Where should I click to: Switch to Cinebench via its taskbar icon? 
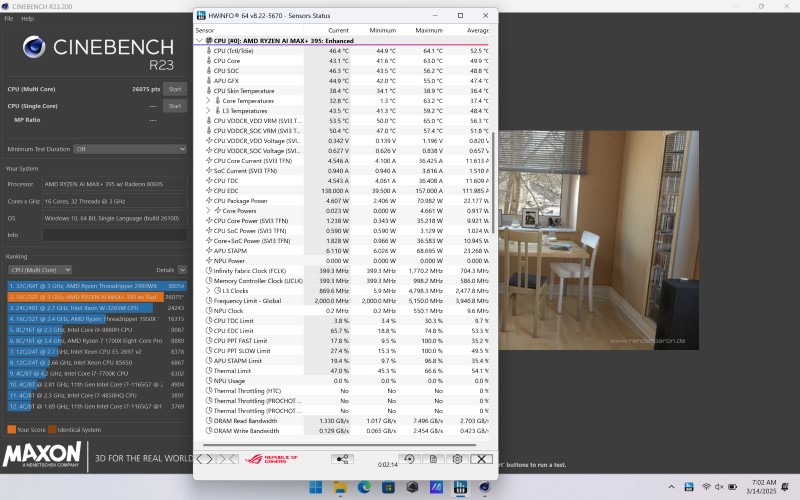coord(485,487)
